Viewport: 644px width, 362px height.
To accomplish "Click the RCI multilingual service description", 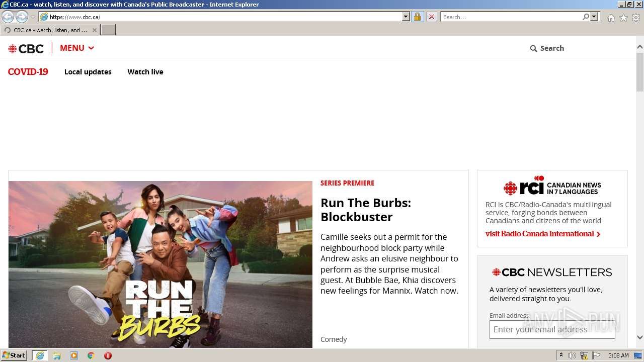I will 548,213.
